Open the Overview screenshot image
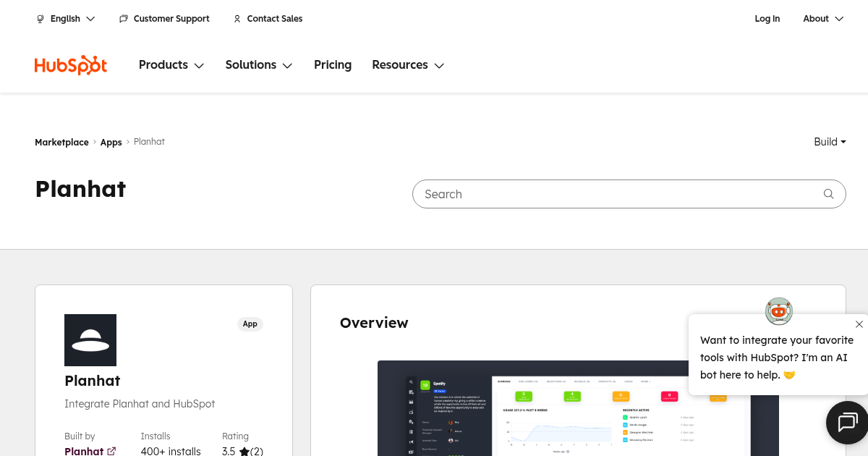This screenshot has height=456, width=868. 578,408
